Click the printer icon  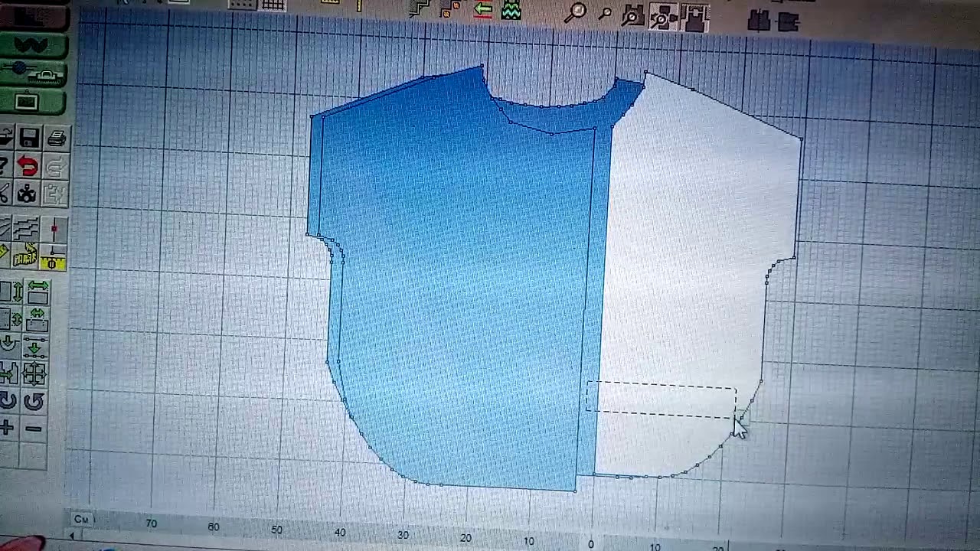(x=57, y=139)
